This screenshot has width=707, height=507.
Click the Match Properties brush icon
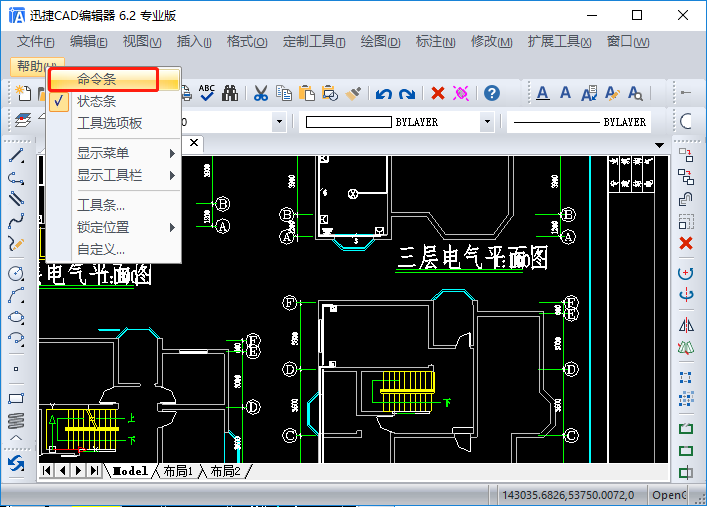tap(354, 93)
